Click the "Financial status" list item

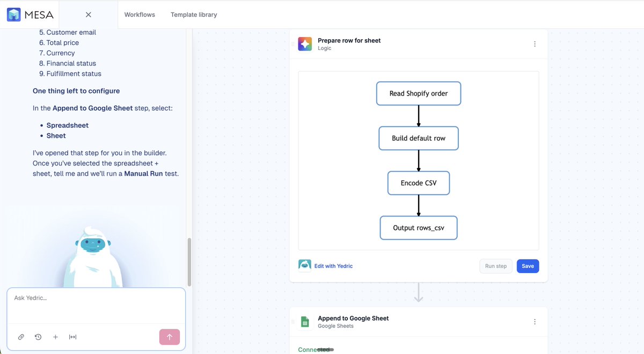[71, 63]
